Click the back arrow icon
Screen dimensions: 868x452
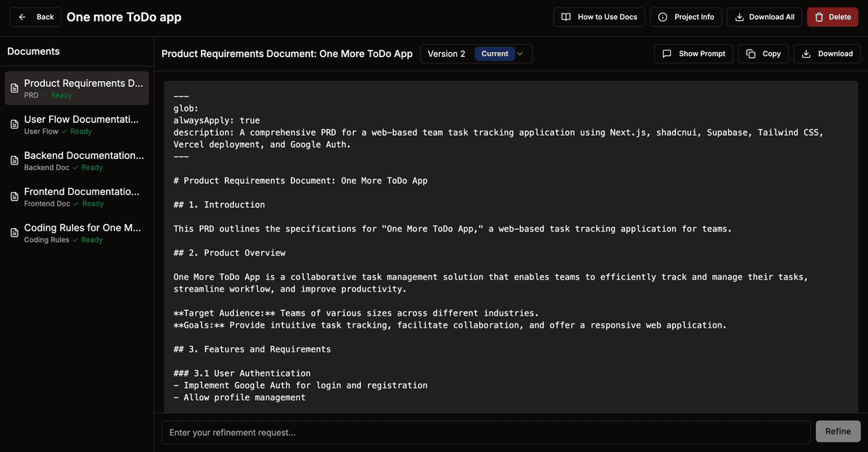click(23, 17)
